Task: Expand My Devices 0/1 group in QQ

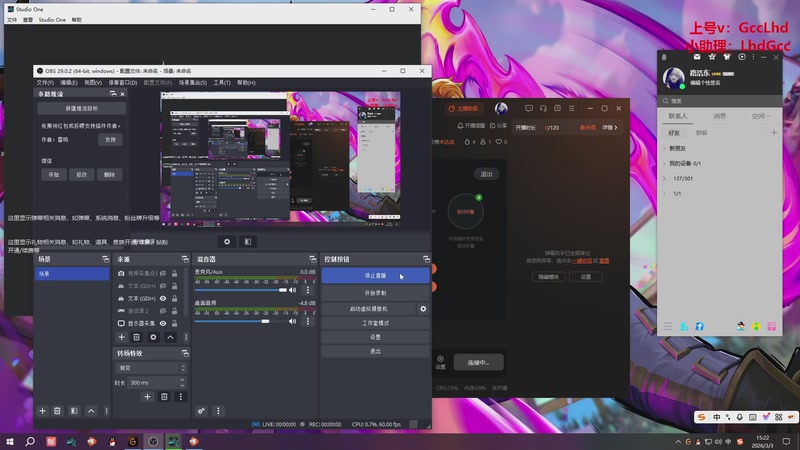Action: (x=664, y=164)
